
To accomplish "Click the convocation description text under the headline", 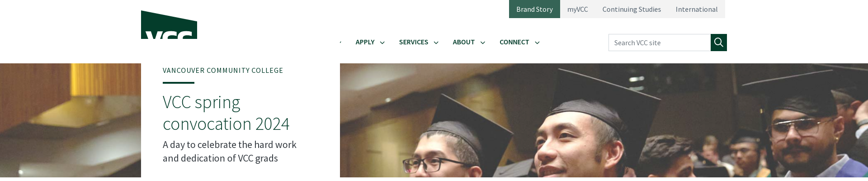I will 230,151.
